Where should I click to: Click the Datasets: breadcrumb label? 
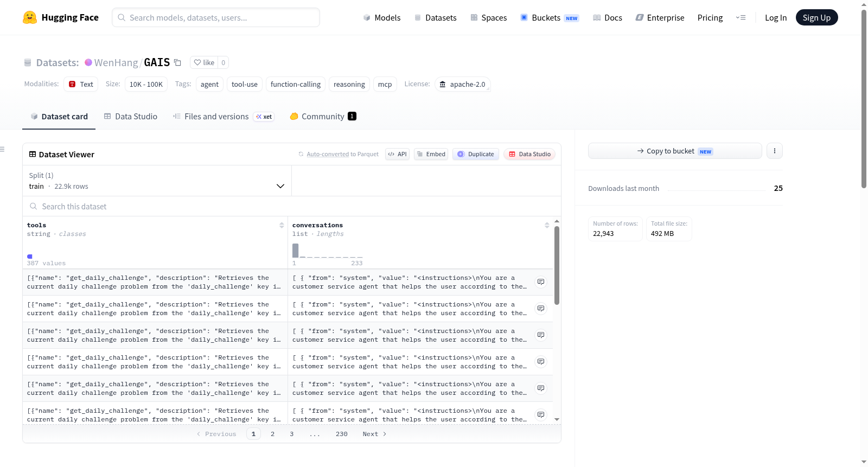point(58,62)
